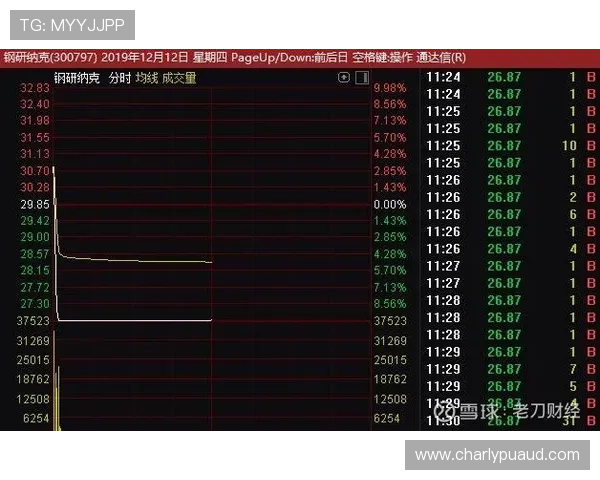Select the 11:25 trade row with volume 10

(510, 146)
